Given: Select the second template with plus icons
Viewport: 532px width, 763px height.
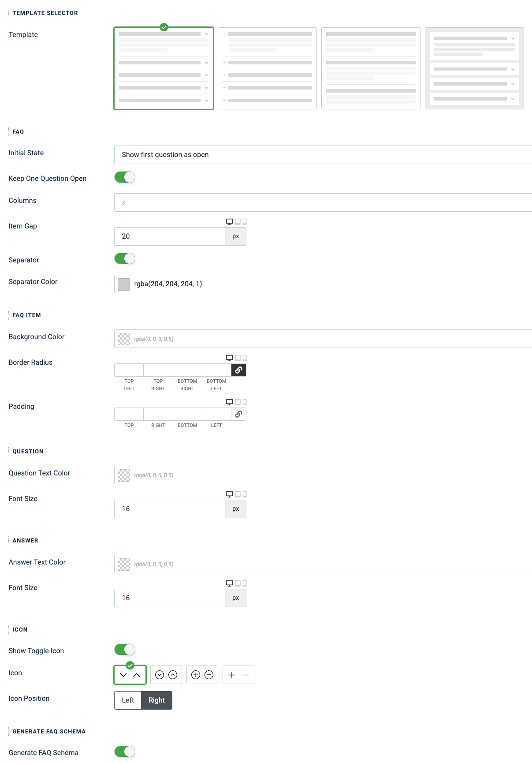Looking at the screenshot, I should tap(267, 68).
